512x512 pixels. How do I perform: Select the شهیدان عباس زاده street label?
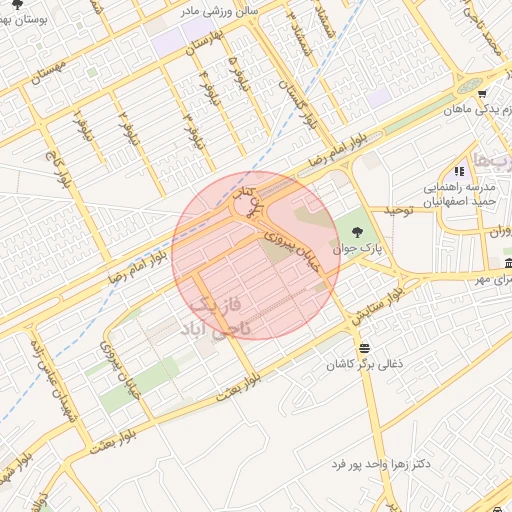coord(54,381)
